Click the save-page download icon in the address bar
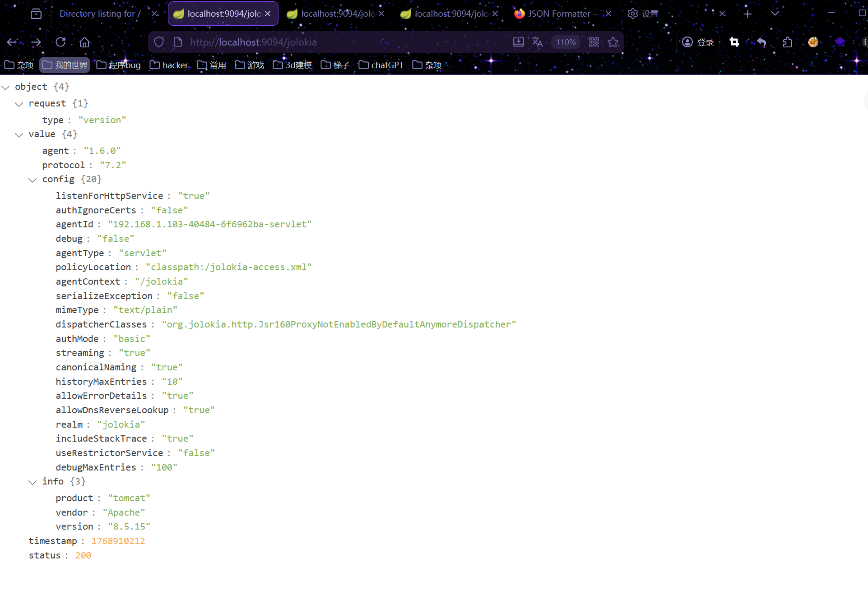This screenshot has height=609, width=868. (519, 42)
